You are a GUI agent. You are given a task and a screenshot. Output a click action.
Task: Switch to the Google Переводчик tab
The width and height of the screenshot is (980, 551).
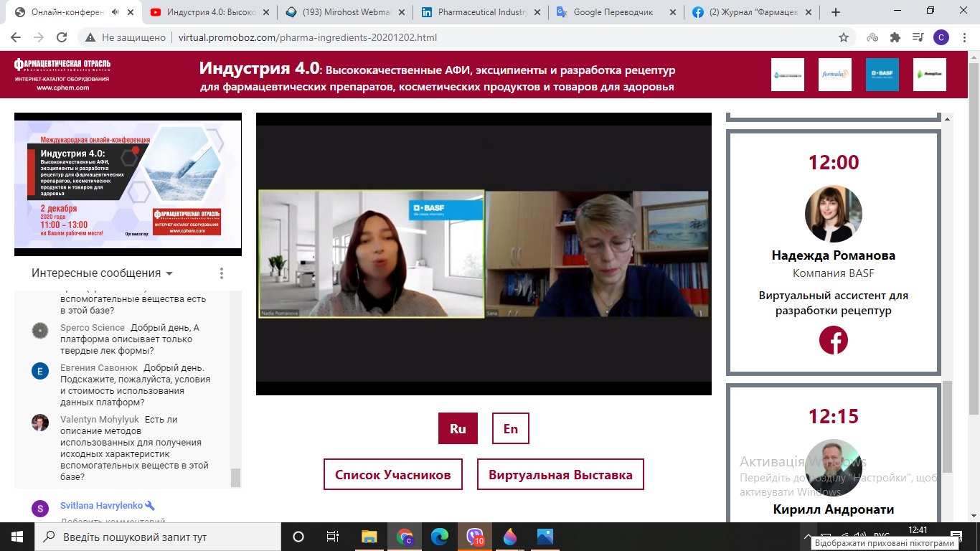point(613,12)
